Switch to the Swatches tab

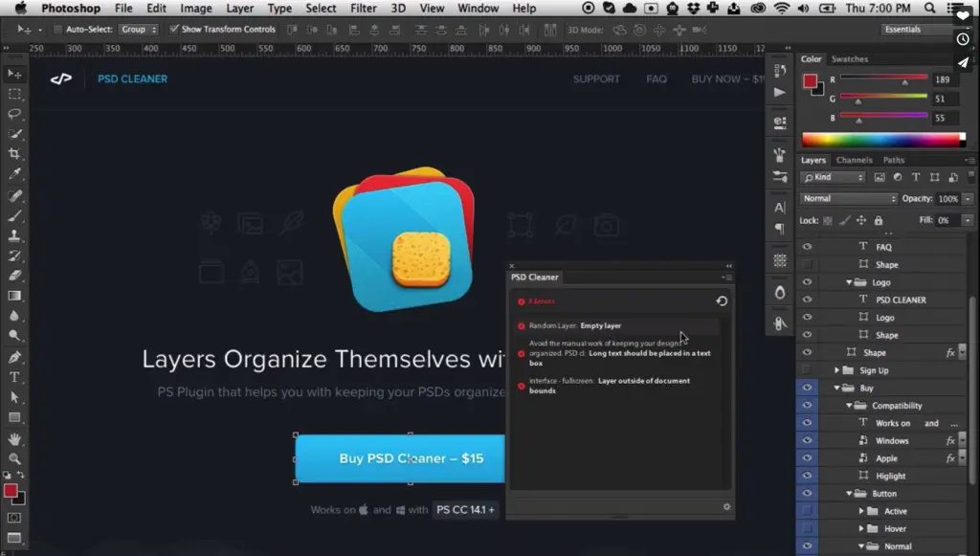[x=850, y=58]
